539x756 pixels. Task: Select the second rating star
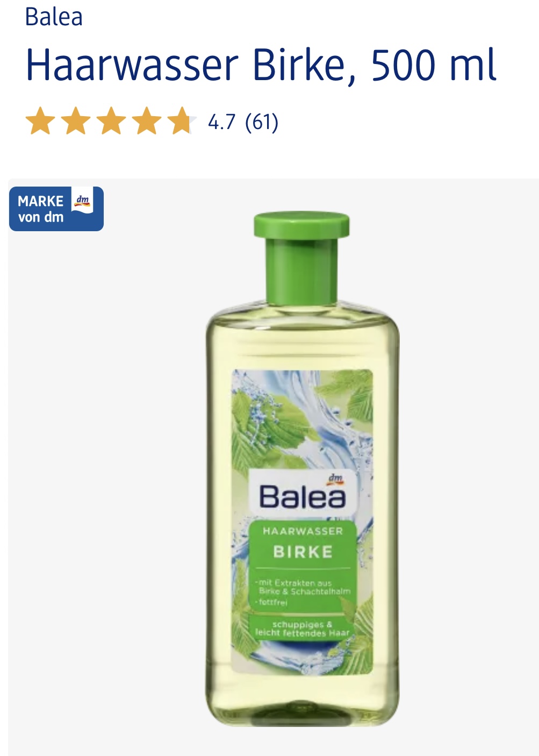(75, 121)
